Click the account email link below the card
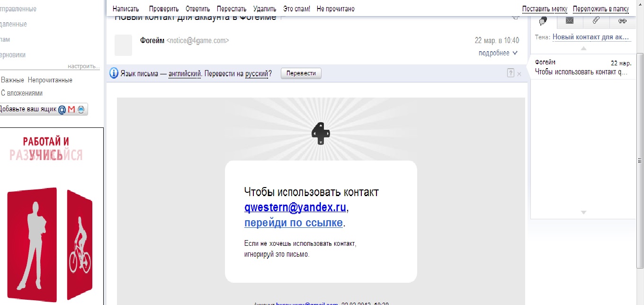 point(307,303)
